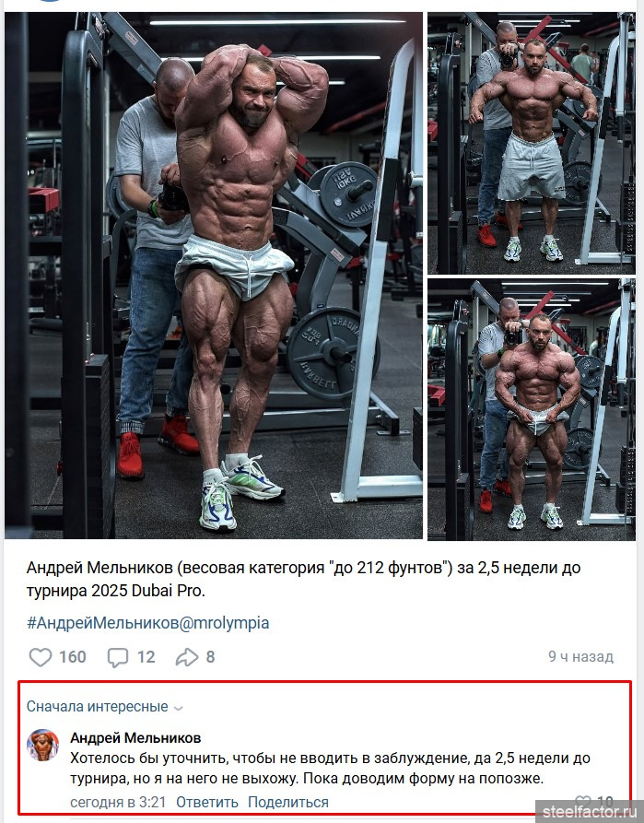644x823 pixels.
Task: Click Ответить under the comment
Action: click(206, 802)
